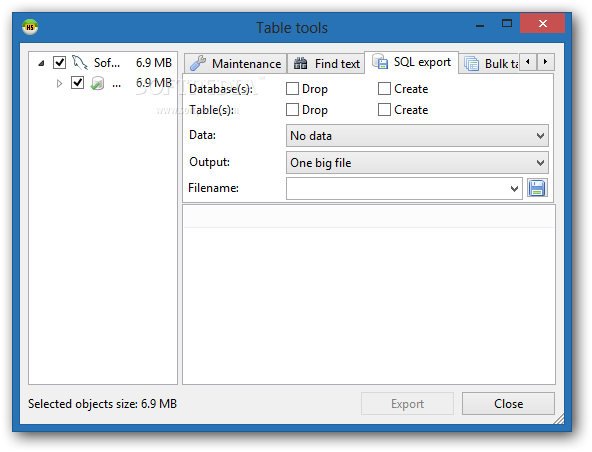Click the Data: label

pyautogui.click(x=202, y=135)
